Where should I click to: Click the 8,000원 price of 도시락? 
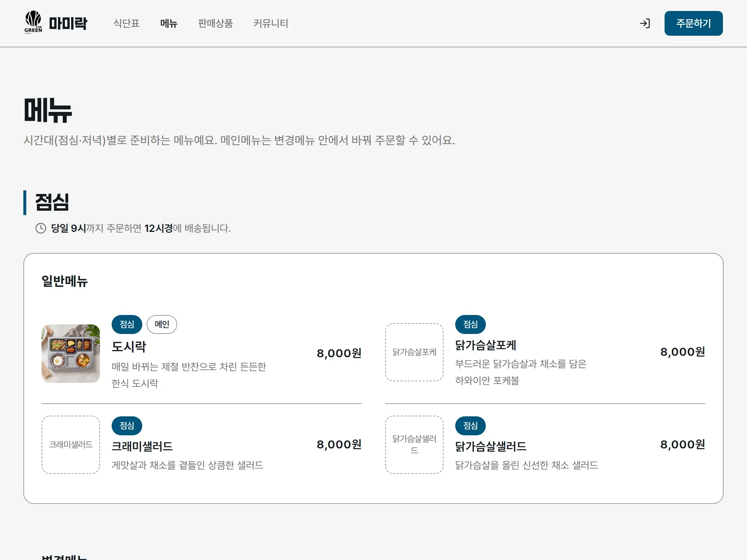(339, 353)
